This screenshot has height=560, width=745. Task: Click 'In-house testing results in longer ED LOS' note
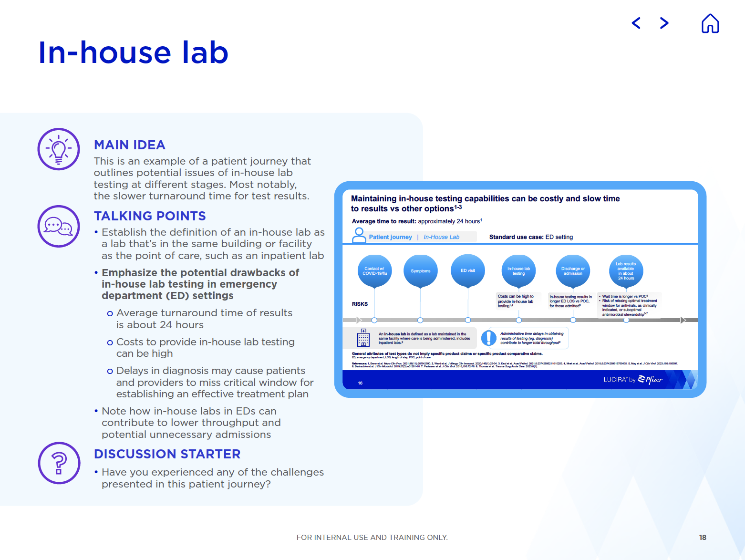tap(570, 301)
